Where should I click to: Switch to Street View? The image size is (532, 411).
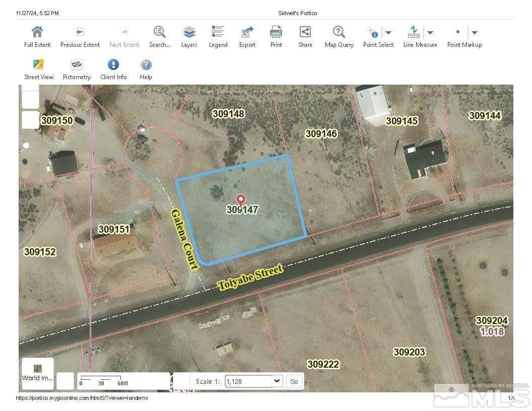(x=38, y=65)
